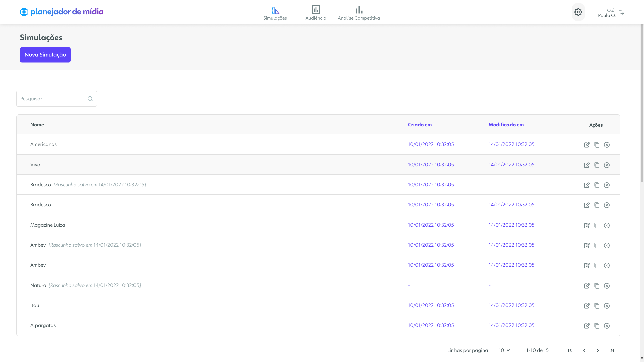Go to first page of results
Image resolution: width=644 pixels, height=362 pixels.
pos(570,350)
